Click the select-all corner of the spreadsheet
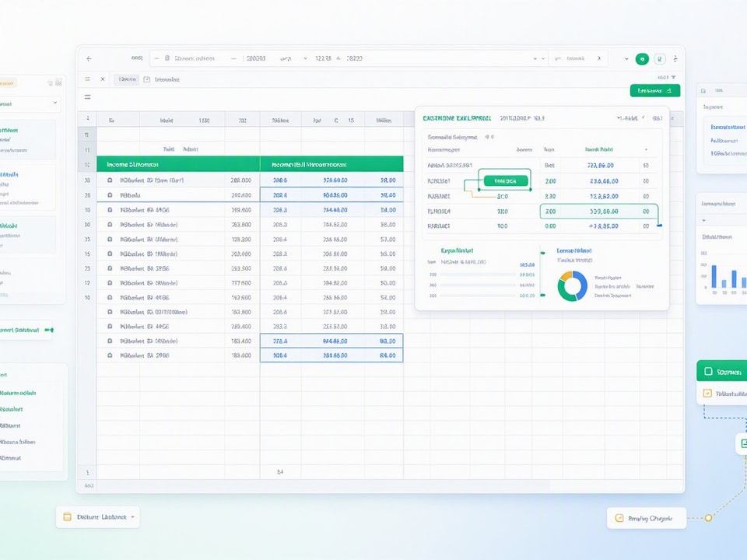This screenshot has width=747, height=560. (87, 118)
